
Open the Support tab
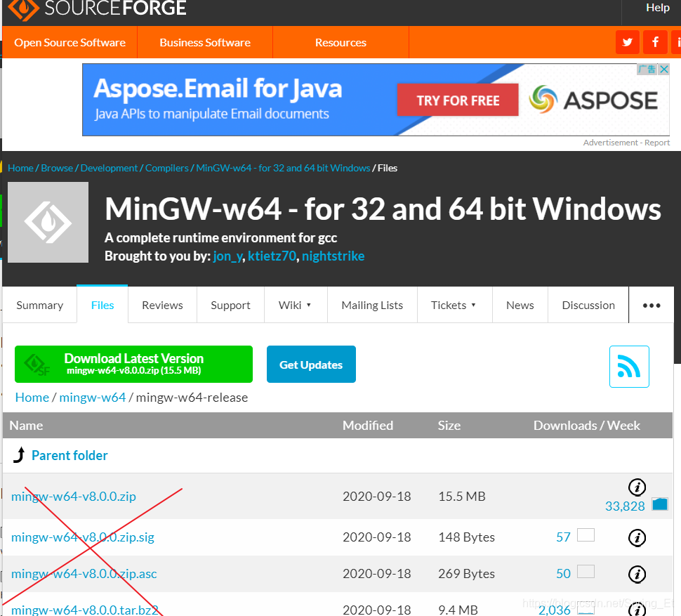coord(230,306)
